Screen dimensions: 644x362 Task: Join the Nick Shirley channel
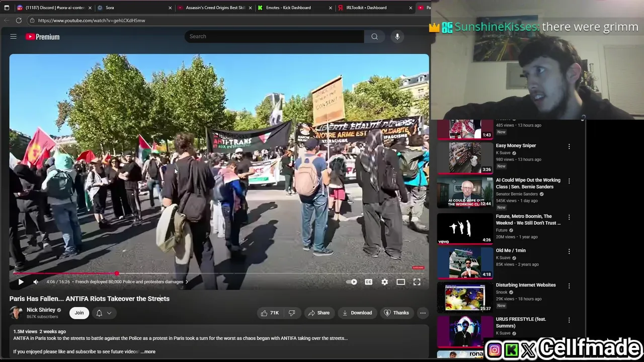coord(79,313)
